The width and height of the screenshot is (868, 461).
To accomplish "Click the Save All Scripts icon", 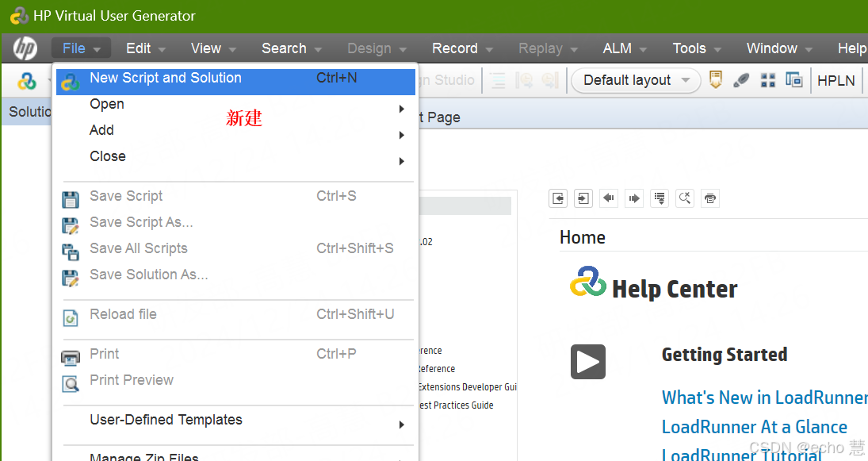I will pyautogui.click(x=71, y=252).
